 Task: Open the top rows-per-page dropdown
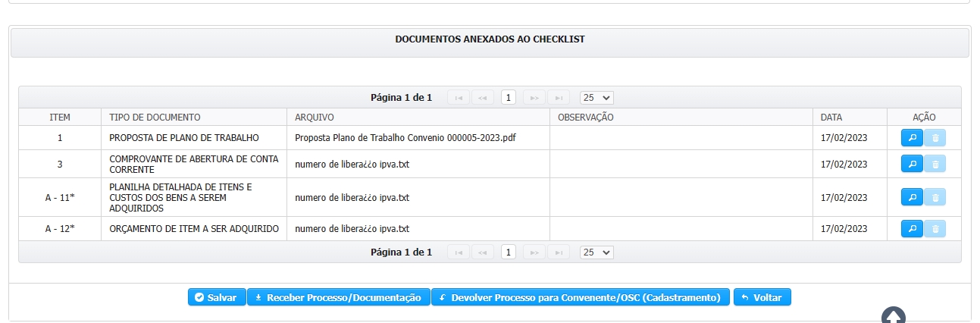click(x=596, y=97)
